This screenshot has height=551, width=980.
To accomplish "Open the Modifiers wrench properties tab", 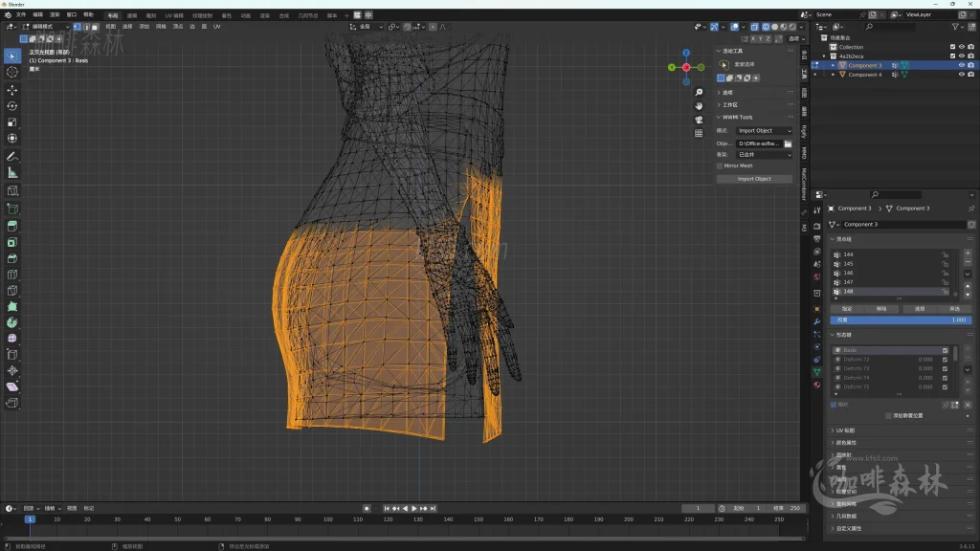I will 817,321.
